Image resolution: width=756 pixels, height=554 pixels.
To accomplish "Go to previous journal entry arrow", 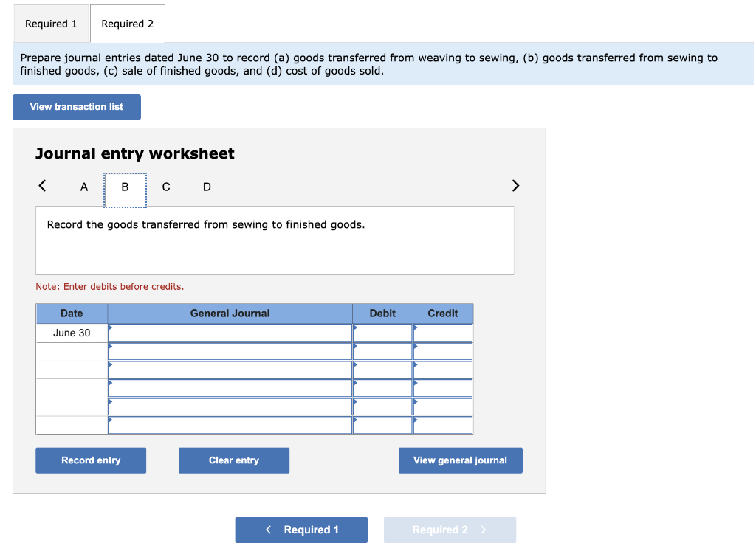I will (42, 186).
